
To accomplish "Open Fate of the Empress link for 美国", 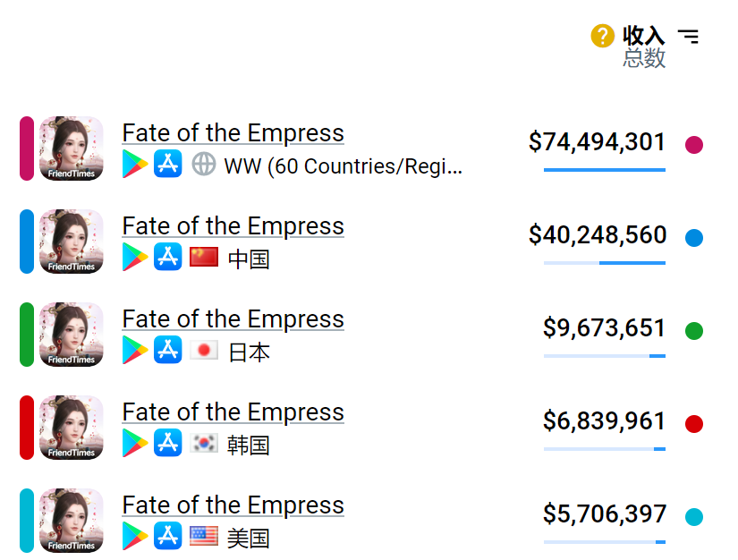I will tap(233, 505).
